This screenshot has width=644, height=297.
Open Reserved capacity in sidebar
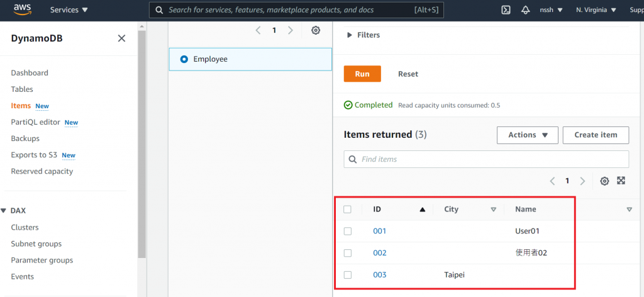[x=42, y=171]
